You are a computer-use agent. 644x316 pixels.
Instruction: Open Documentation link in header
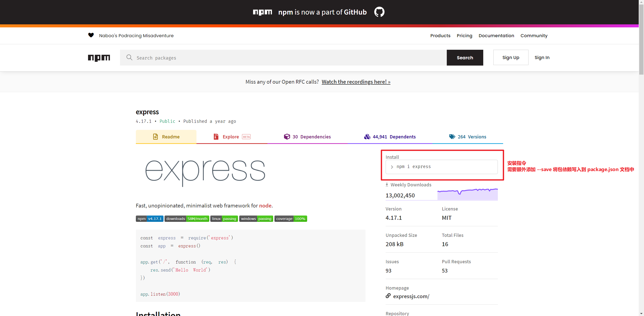tap(496, 36)
